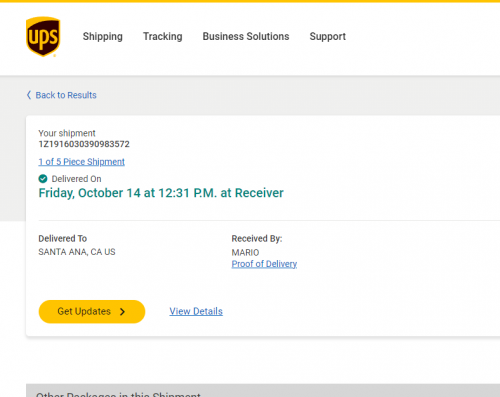500x397 pixels.
Task: Click the Delivered On status label
Action: click(x=76, y=179)
